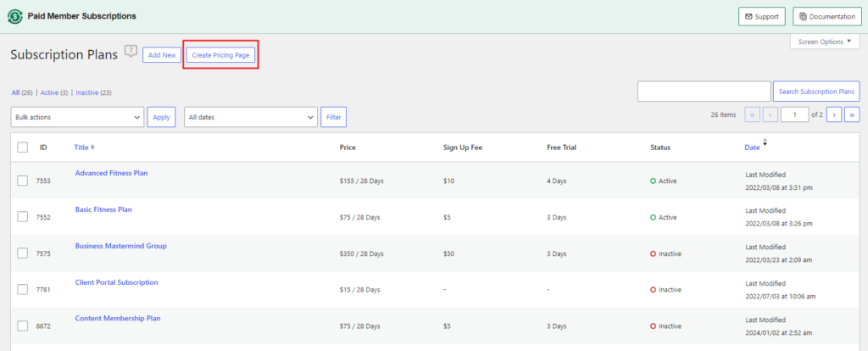Click the disabled first page double-arrow button

[753, 114]
